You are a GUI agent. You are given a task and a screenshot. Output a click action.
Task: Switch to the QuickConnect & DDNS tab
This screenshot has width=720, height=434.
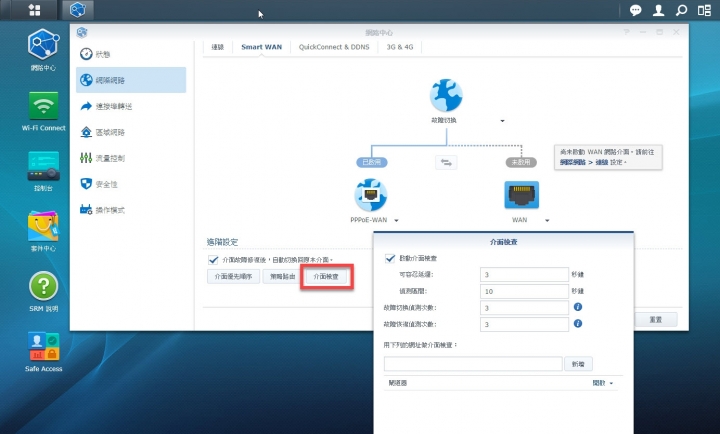tap(334, 47)
